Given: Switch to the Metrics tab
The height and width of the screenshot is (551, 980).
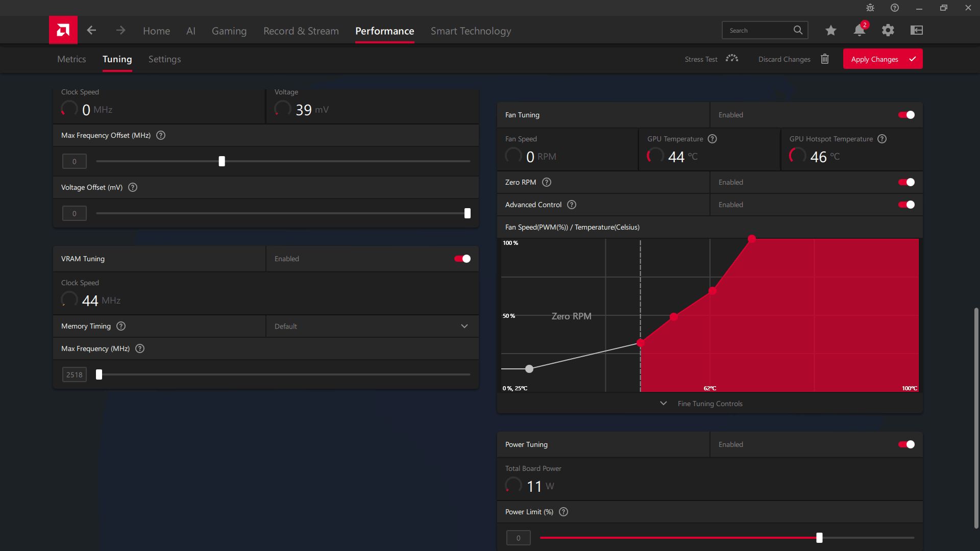Looking at the screenshot, I should click(x=71, y=59).
